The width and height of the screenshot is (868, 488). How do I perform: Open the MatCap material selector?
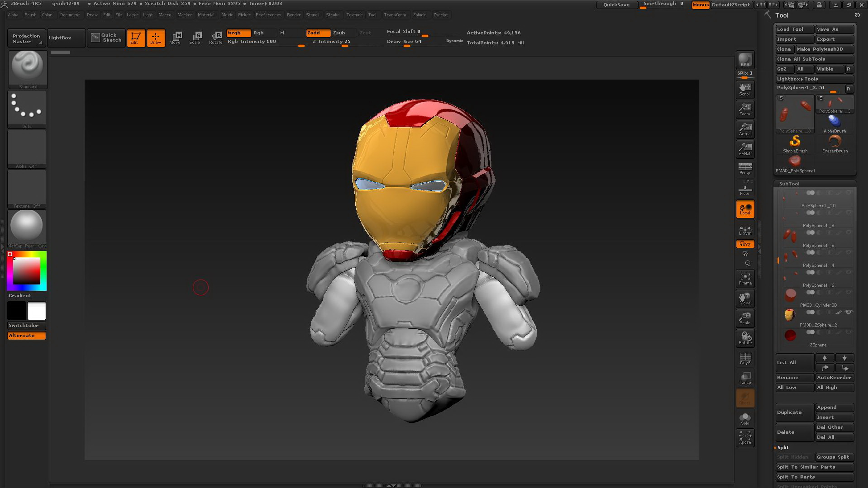click(27, 229)
